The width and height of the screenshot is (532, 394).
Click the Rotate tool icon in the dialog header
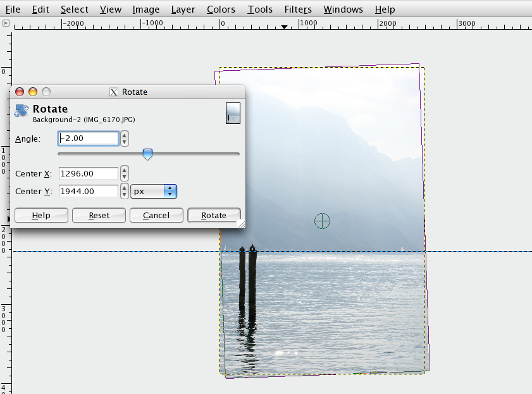(21, 109)
